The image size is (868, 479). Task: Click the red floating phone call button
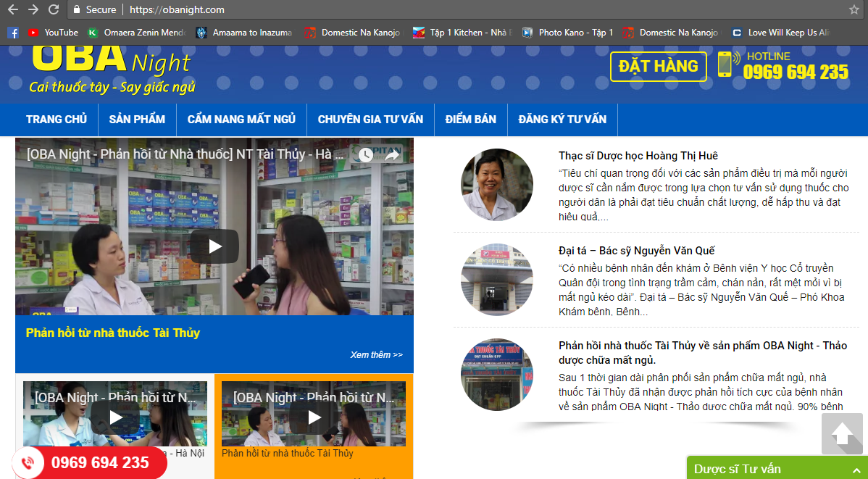88,462
